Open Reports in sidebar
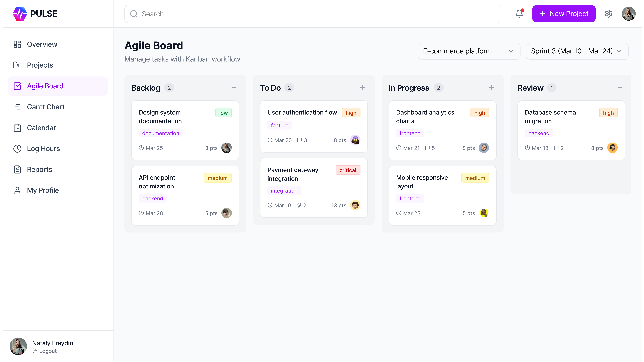This screenshot has height=362, width=644. (x=58, y=169)
